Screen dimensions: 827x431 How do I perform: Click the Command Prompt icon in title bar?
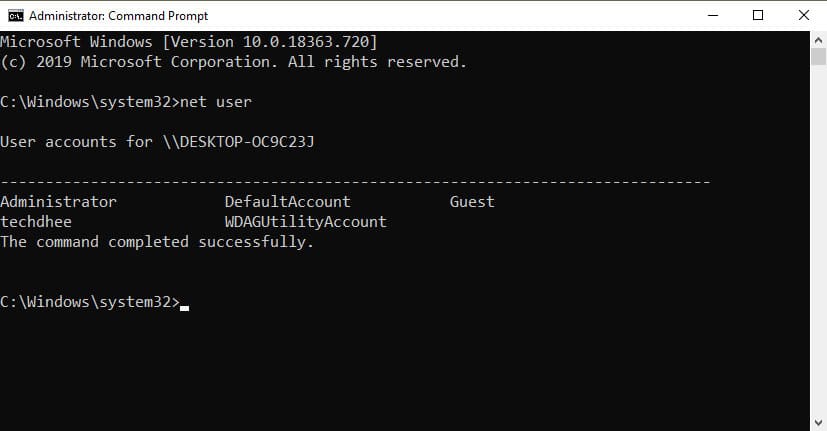(13, 15)
